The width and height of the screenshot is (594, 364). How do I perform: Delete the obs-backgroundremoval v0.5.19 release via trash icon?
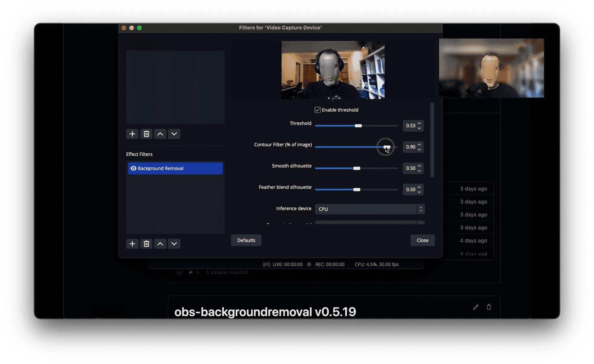pos(489,307)
